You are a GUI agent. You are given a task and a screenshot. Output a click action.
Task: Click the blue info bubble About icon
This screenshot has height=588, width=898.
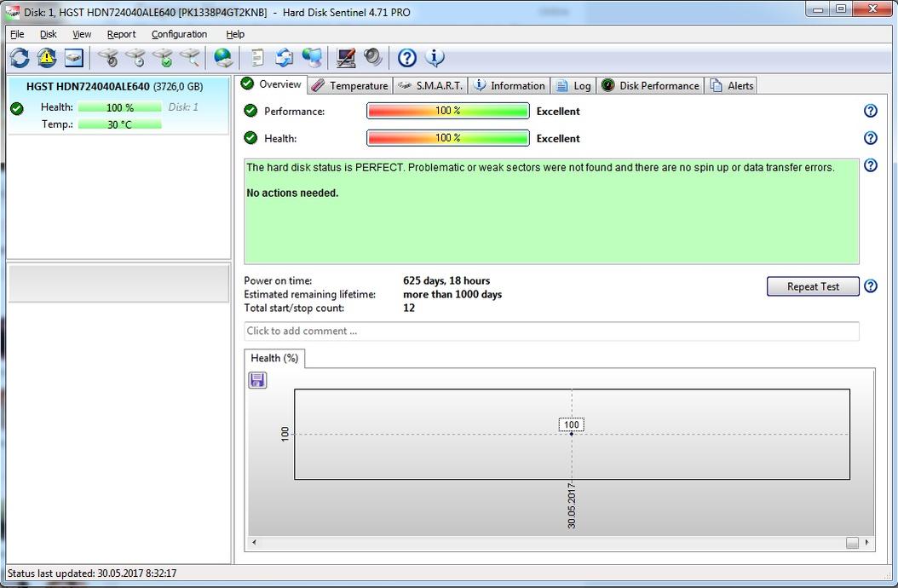pyautogui.click(x=435, y=57)
